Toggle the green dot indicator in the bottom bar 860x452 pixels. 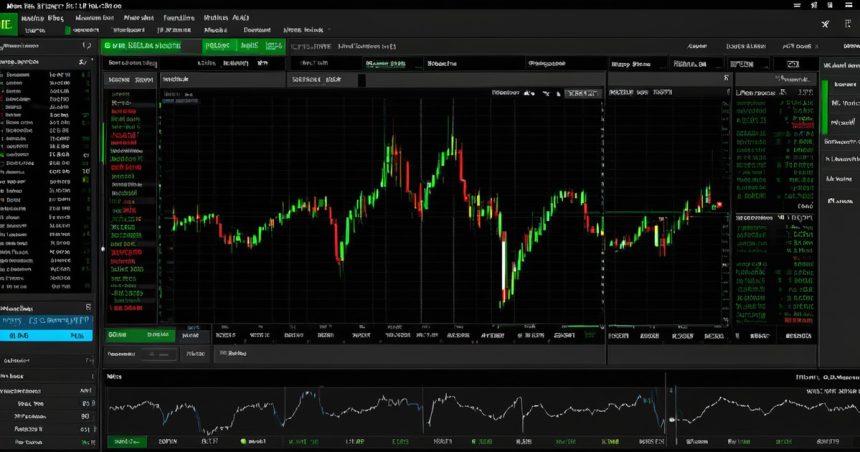tap(244, 441)
